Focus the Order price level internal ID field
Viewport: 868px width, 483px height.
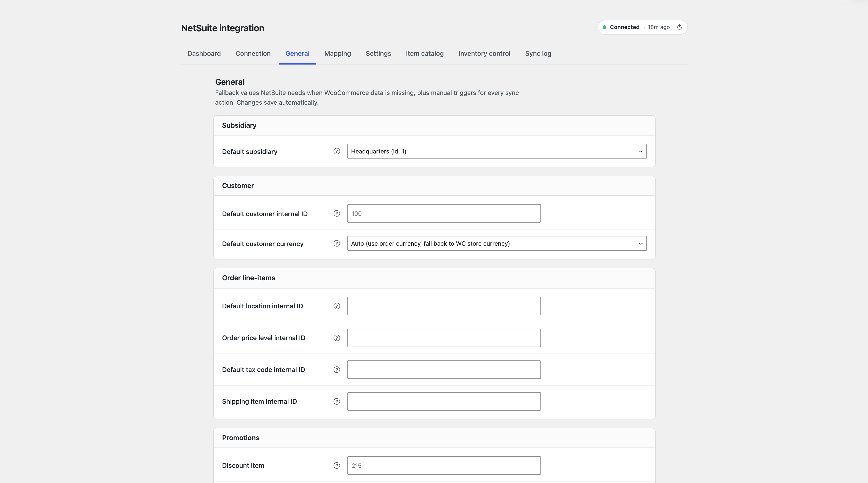(444, 338)
